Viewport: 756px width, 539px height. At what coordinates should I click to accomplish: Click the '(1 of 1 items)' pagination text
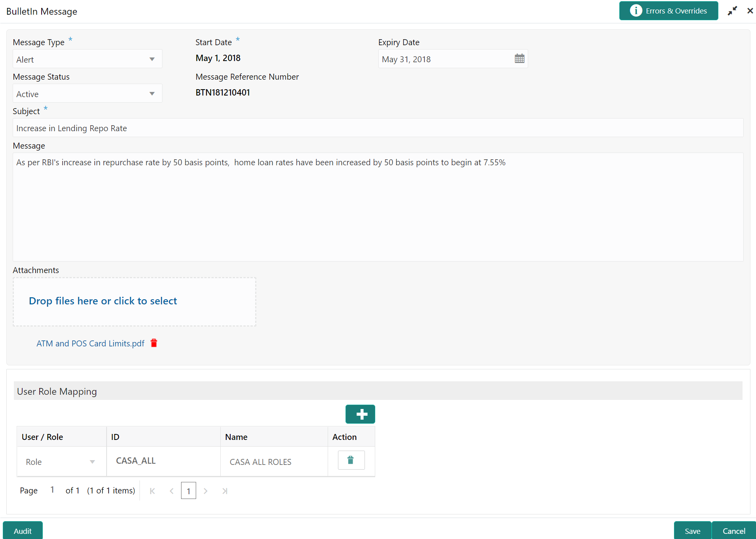point(111,491)
